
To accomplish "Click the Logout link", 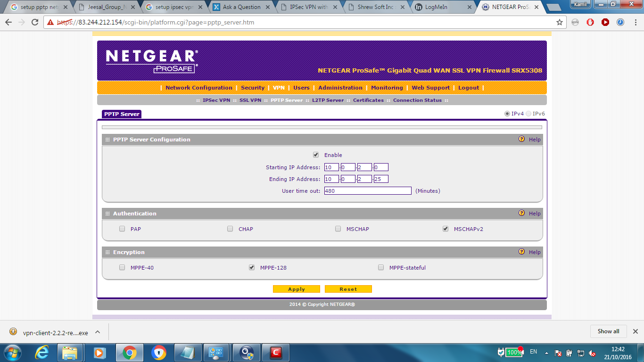I will coord(469,88).
